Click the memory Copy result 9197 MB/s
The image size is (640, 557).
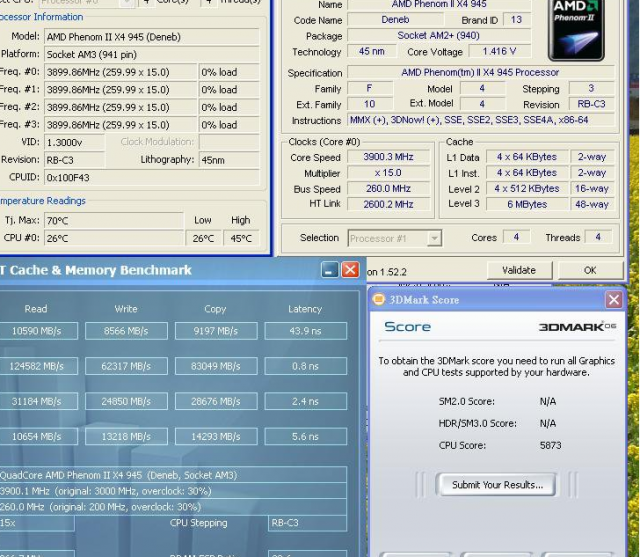point(216,331)
